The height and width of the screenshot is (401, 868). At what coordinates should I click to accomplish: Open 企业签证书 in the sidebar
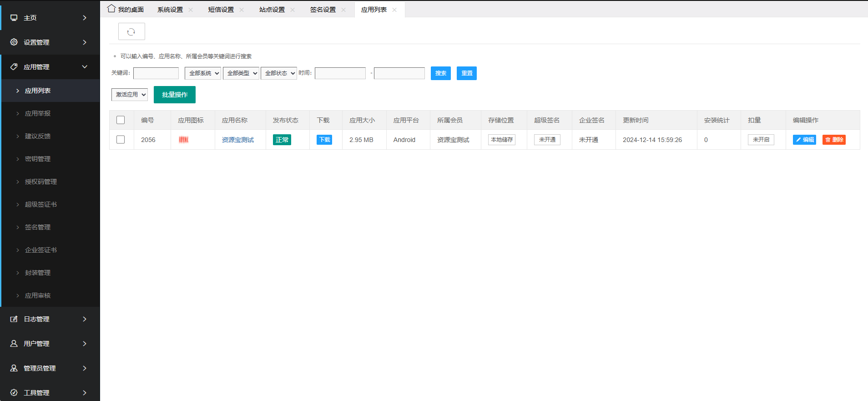(50, 250)
